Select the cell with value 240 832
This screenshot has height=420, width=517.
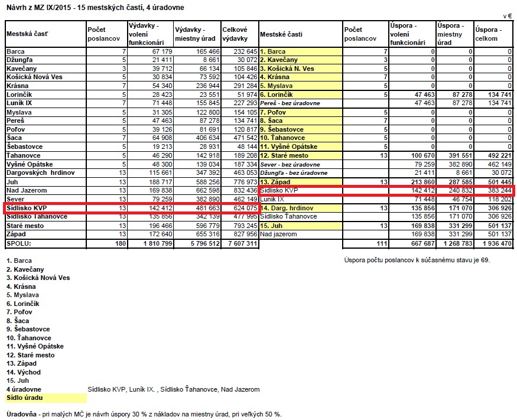[461, 190]
